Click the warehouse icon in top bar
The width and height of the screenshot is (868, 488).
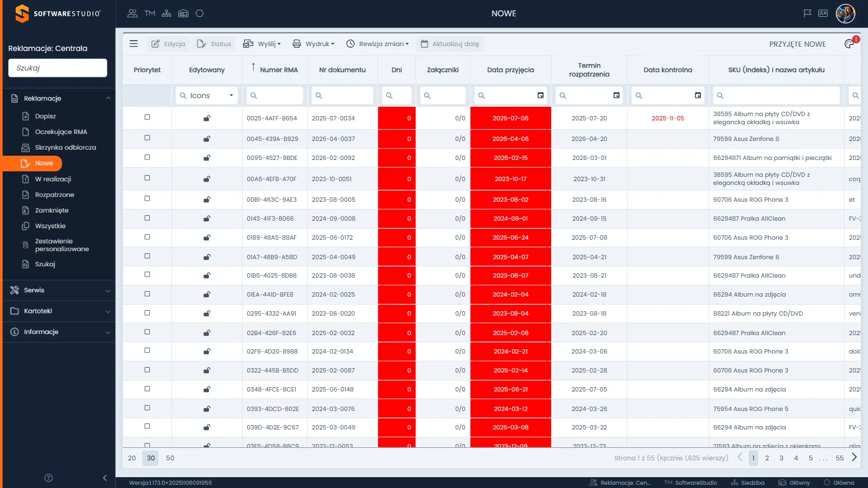183,14
